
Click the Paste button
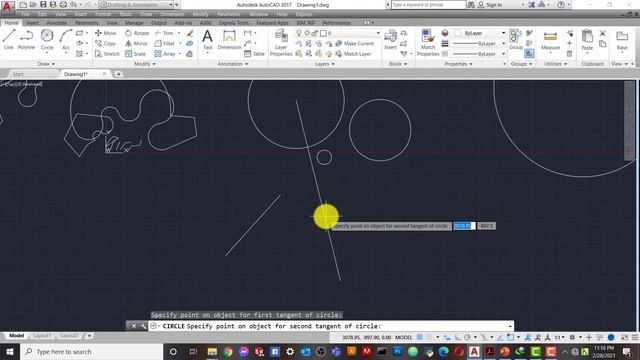(587, 40)
